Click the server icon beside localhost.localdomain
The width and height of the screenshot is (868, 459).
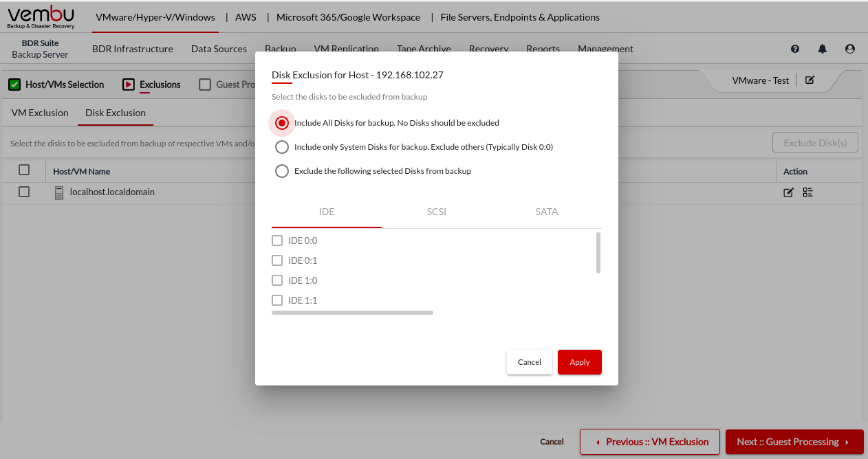(x=59, y=193)
